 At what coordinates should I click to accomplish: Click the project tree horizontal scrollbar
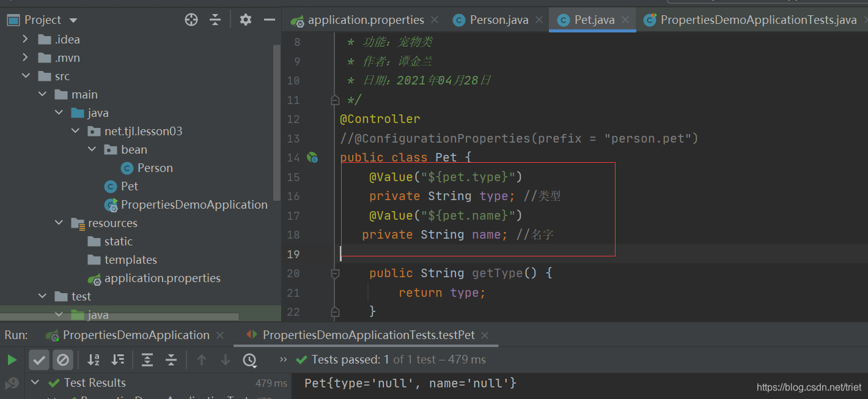pyautogui.click(x=119, y=317)
